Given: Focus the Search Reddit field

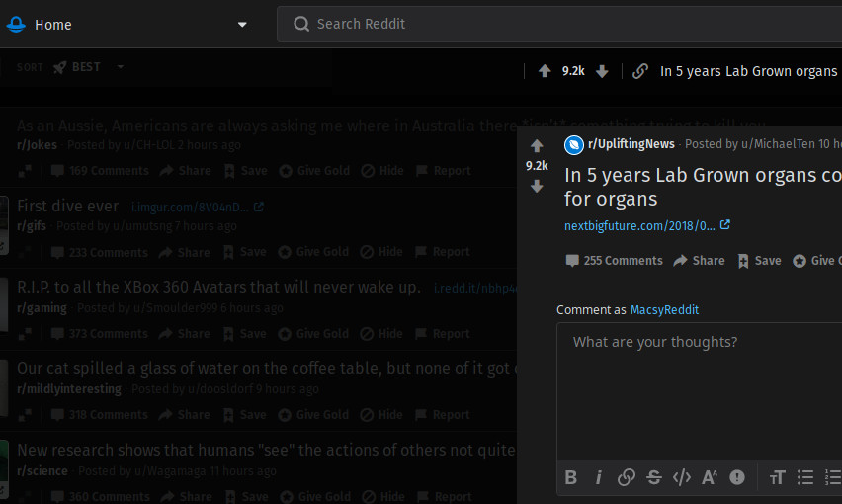Looking at the screenshot, I should tap(559, 24).
